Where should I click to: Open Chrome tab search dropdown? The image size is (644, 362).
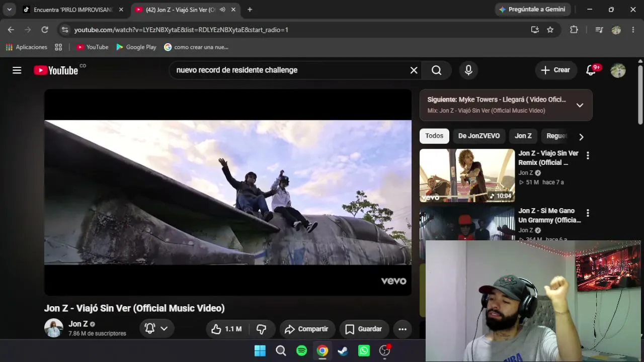[9, 10]
